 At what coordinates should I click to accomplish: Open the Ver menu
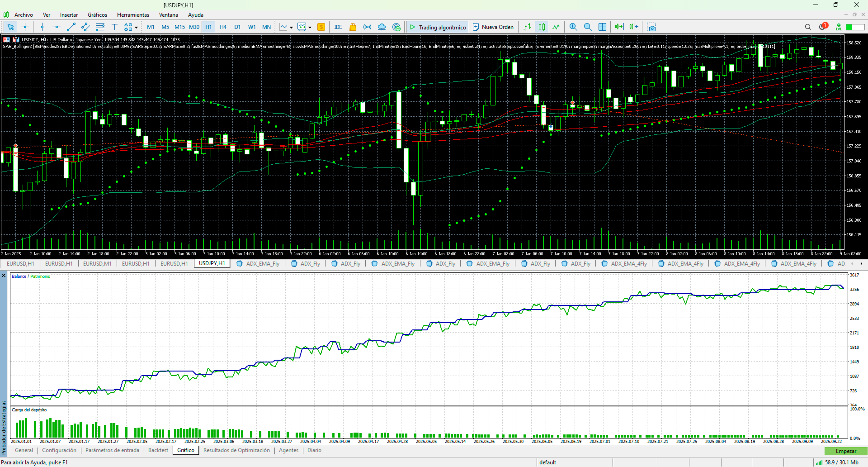(x=47, y=15)
